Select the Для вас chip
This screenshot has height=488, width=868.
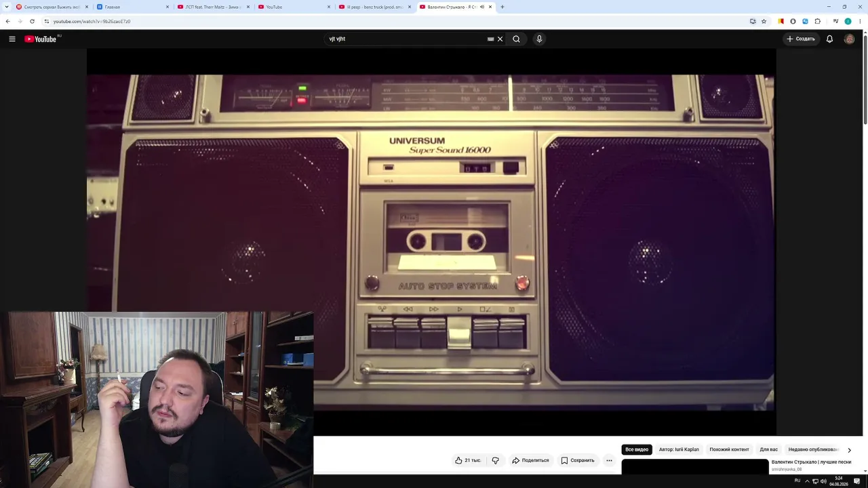click(768, 449)
